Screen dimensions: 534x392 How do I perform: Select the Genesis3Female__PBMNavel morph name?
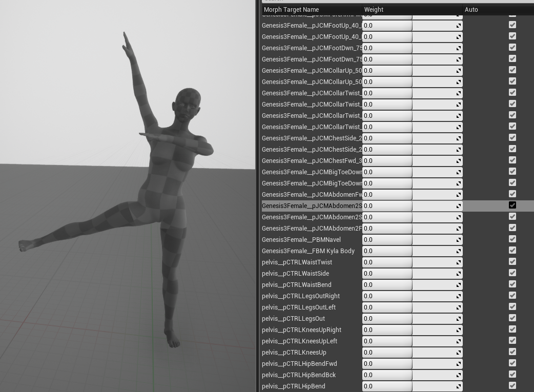(301, 240)
